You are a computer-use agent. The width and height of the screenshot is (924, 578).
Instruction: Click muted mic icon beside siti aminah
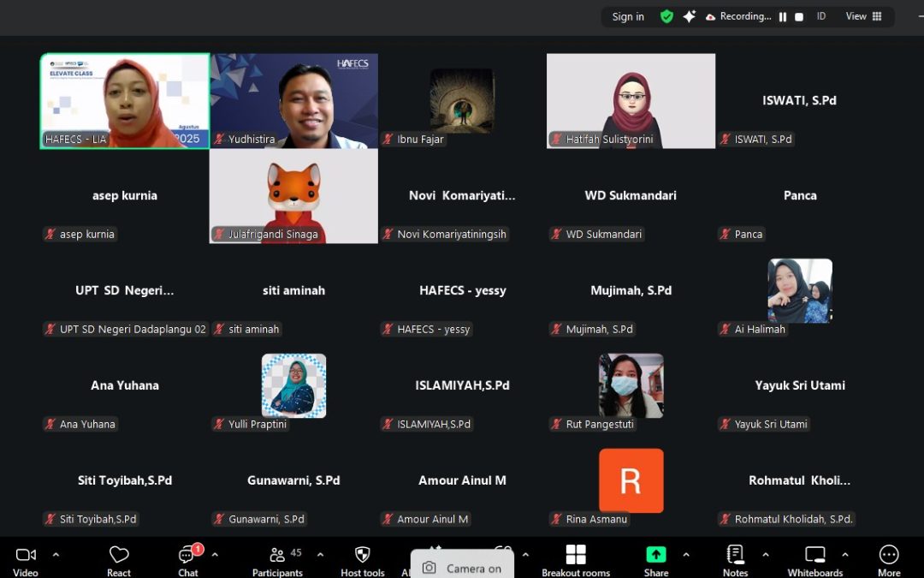[x=219, y=329]
